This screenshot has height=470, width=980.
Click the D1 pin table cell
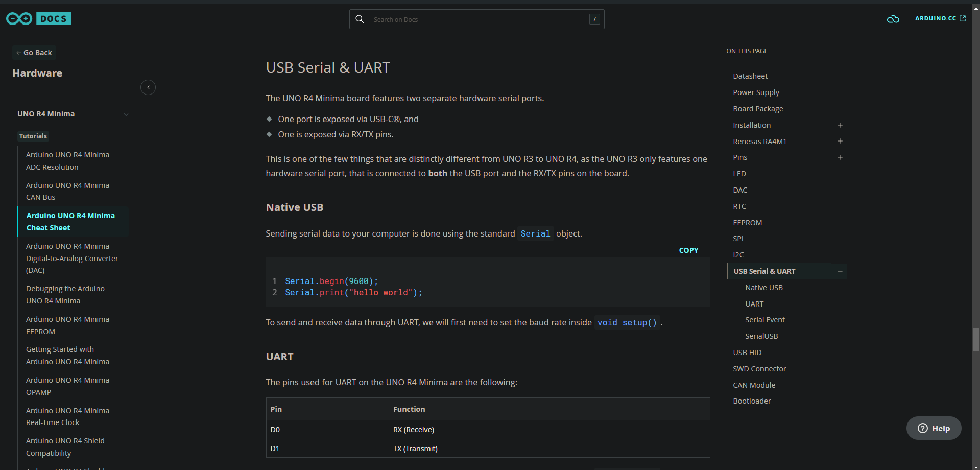coord(327,449)
